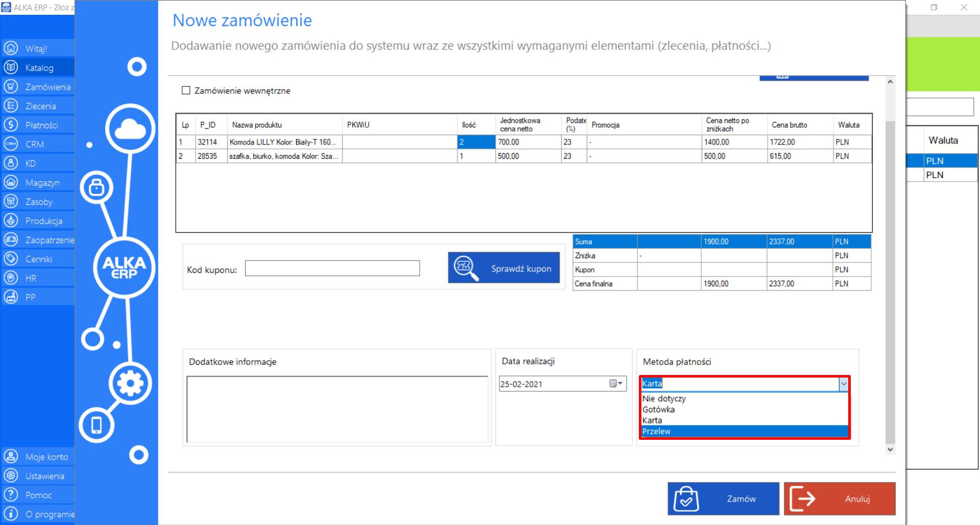Expand the Metoda płatności dropdown arrow

844,384
